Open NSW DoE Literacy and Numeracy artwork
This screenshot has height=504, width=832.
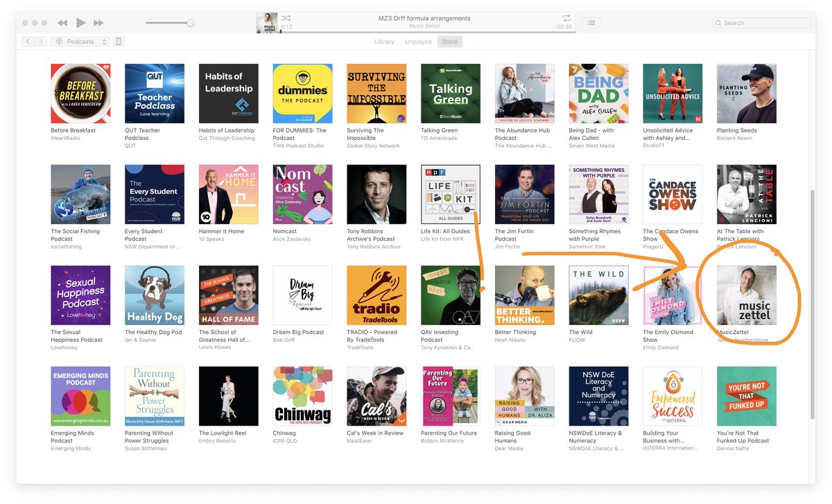click(599, 397)
